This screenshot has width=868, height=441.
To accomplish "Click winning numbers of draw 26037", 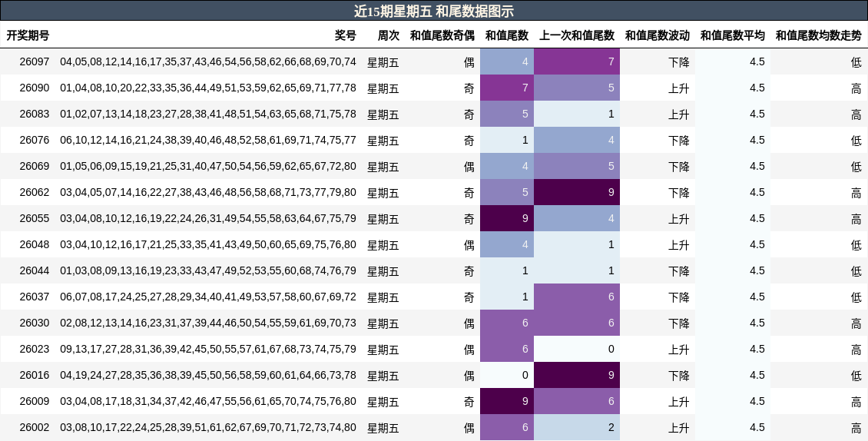I will 208,297.
